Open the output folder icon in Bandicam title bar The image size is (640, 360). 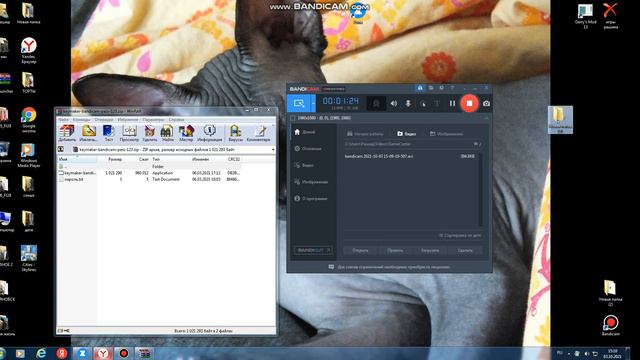[x=431, y=88]
